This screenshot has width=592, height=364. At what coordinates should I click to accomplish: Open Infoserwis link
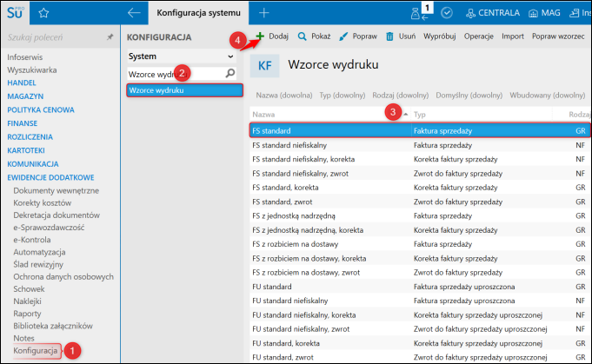coord(25,57)
